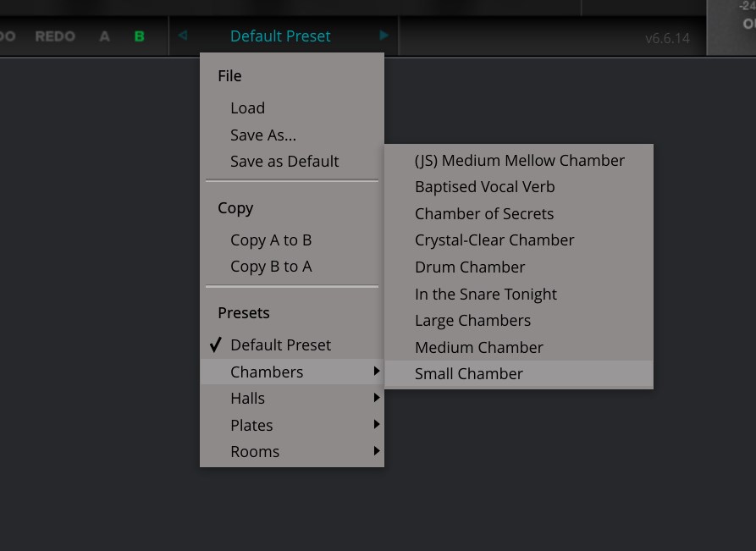
Task: Open the Default Preset name dropdown
Action: coord(280,36)
